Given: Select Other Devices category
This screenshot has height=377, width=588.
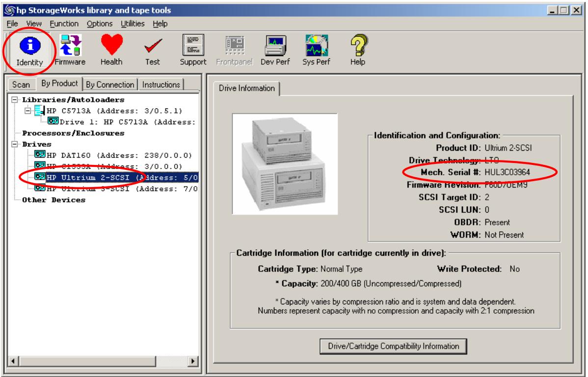Looking at the screenshot, I should click(53, 200).
